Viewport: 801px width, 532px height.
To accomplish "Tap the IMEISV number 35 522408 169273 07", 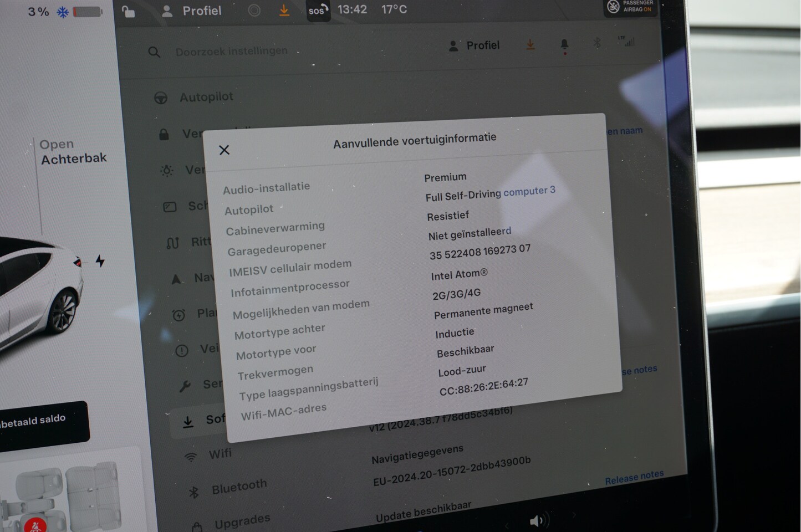I will point(480,252).
